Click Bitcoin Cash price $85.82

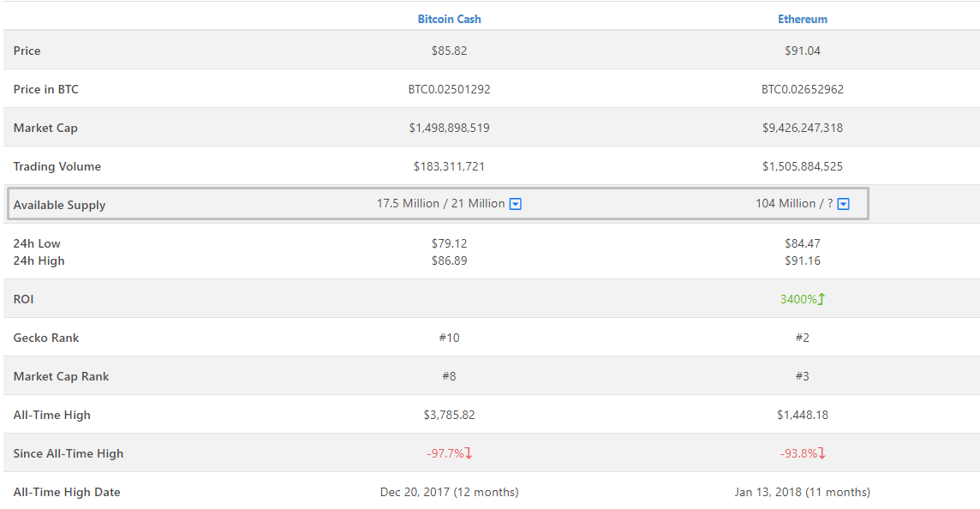coord(450,51)
